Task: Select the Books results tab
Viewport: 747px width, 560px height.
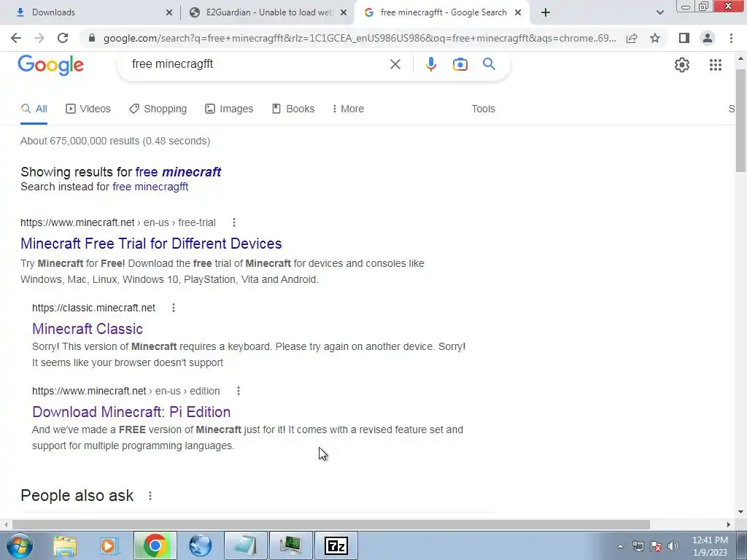Action: [x=293, y=109]
